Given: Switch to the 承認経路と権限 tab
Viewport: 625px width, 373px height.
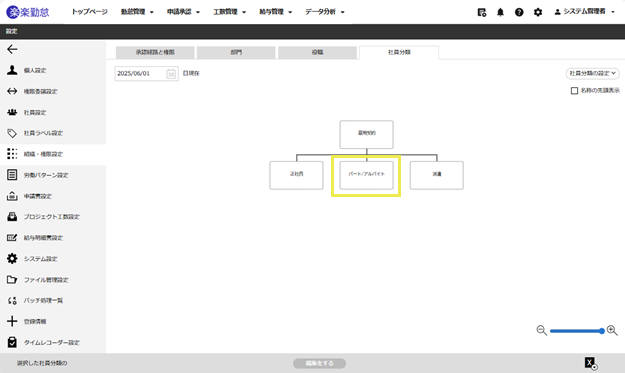Looking at the screenshot, I should click(x=155, y=52).
